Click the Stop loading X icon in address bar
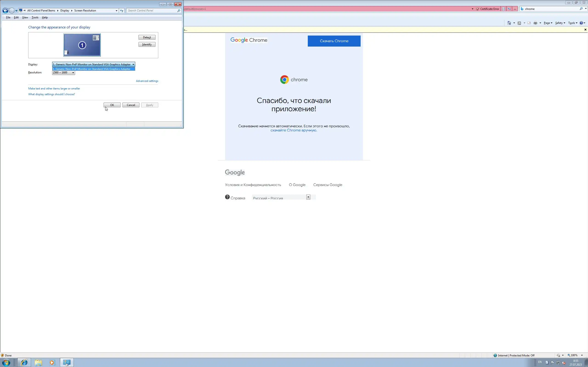The height and width of the screenshot is (367, 588). 515,9
